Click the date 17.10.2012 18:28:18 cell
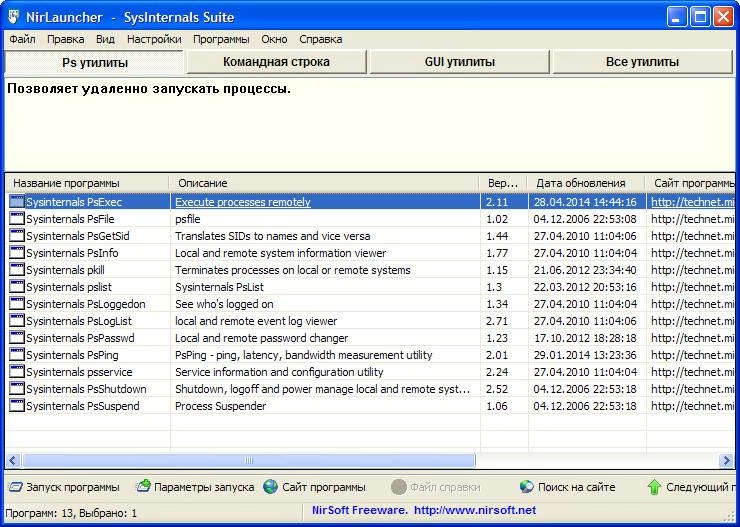 point(585,338)
